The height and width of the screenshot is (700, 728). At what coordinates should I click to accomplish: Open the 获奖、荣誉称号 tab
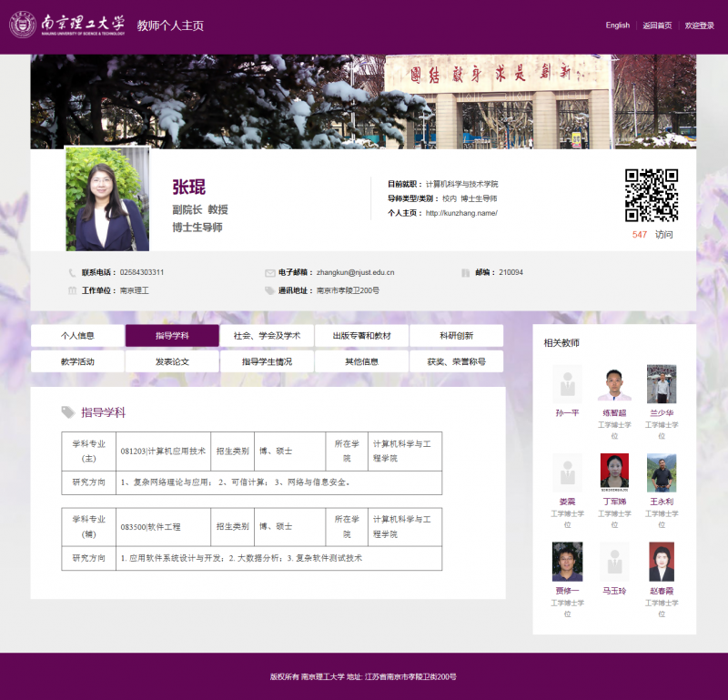click(456, 360)
